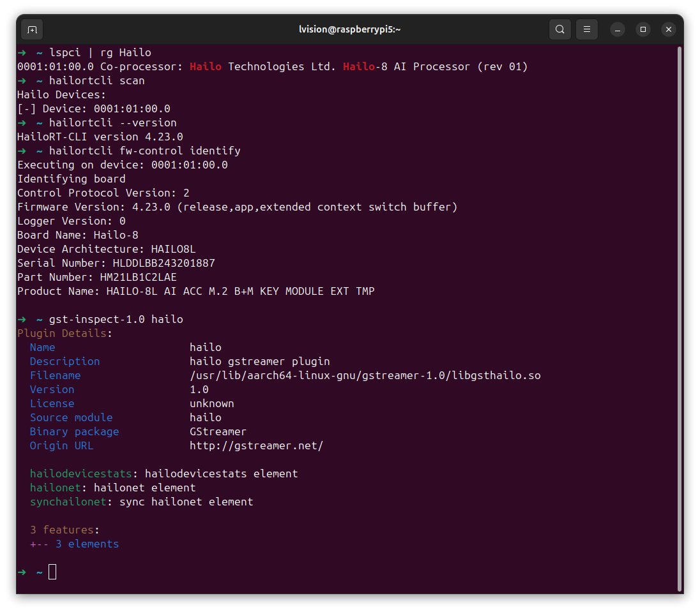Click the 'Hailo Devices:' output line

(x=61, y=94)
